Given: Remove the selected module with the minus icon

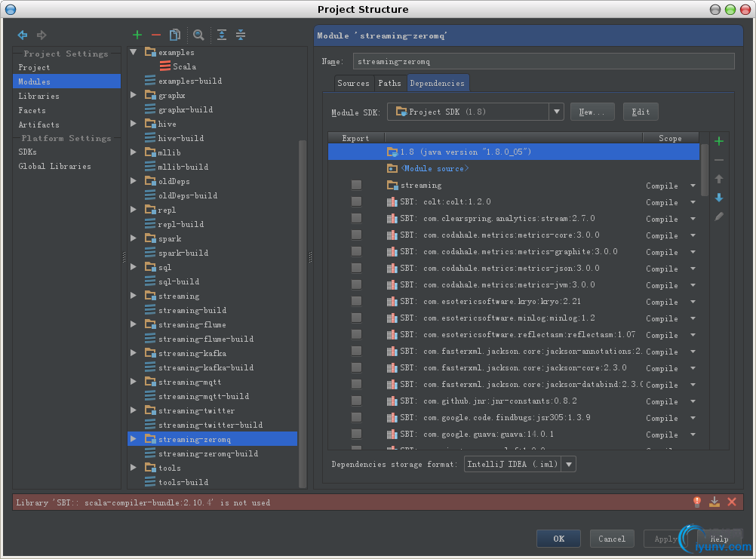Looking at the screenshot, I should pyautogui.click(x=155, y=35).
